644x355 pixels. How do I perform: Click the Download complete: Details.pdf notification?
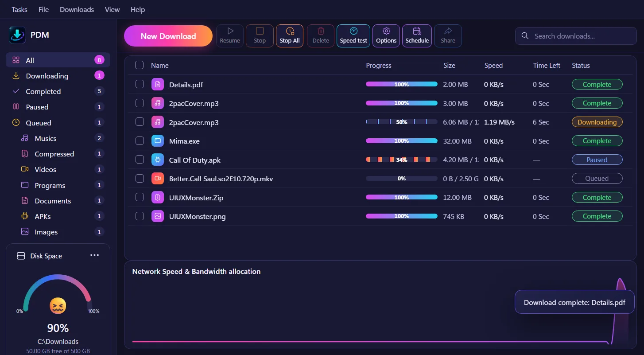coord(575,302)
